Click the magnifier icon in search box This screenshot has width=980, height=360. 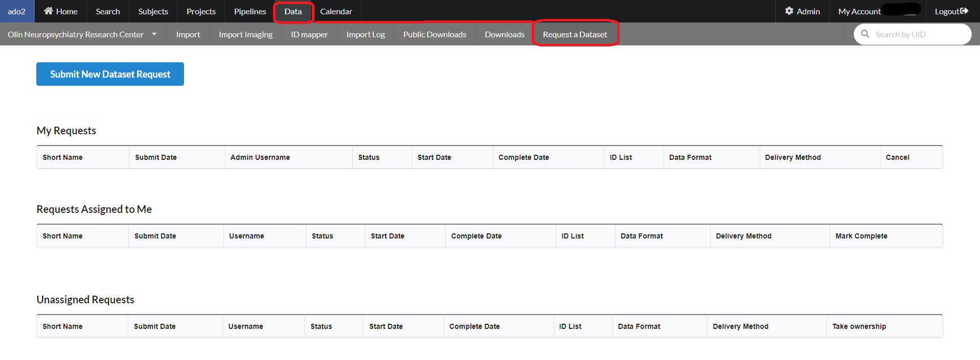[x=865, y=34]
